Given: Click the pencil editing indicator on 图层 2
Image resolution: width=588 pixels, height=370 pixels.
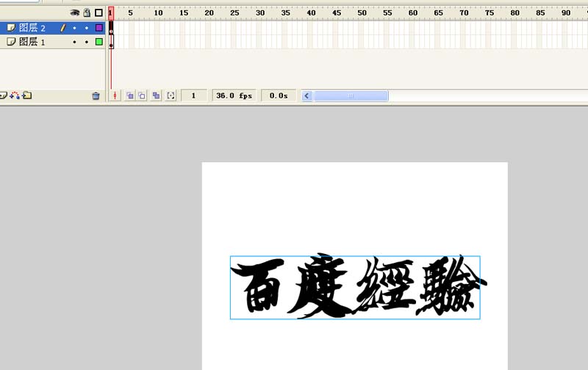Looking at the screenshot, I should pyautogui.click(x=62, y=28).
